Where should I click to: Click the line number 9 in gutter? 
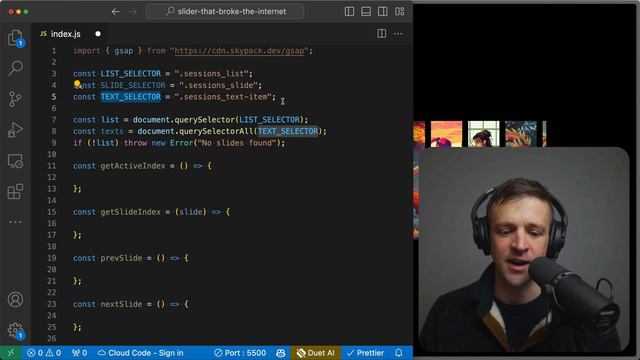click(54, 143)
